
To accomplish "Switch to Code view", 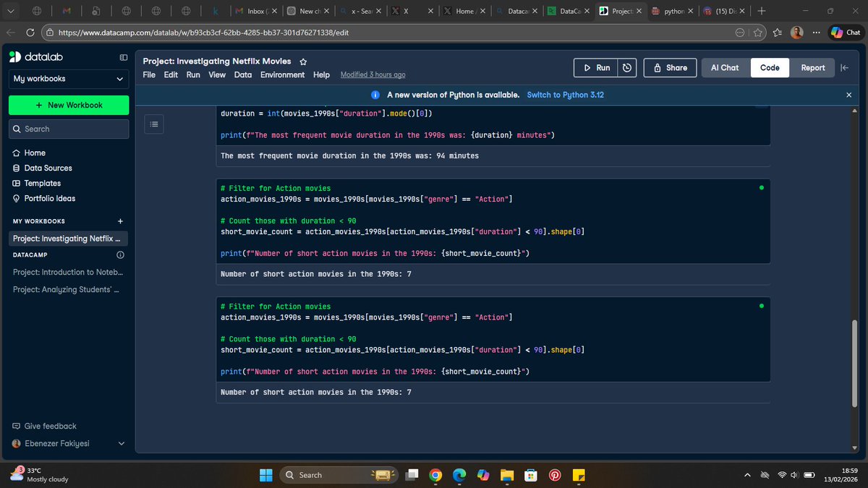I will coord(770,67).
